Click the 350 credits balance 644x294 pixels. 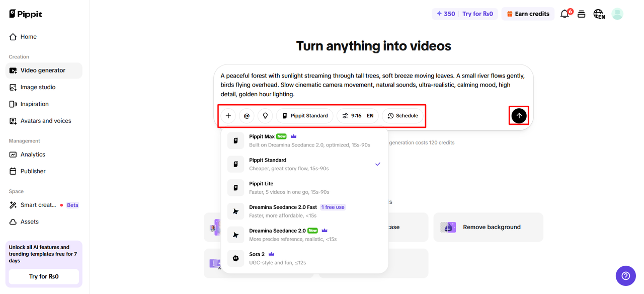tap(446, 14)
